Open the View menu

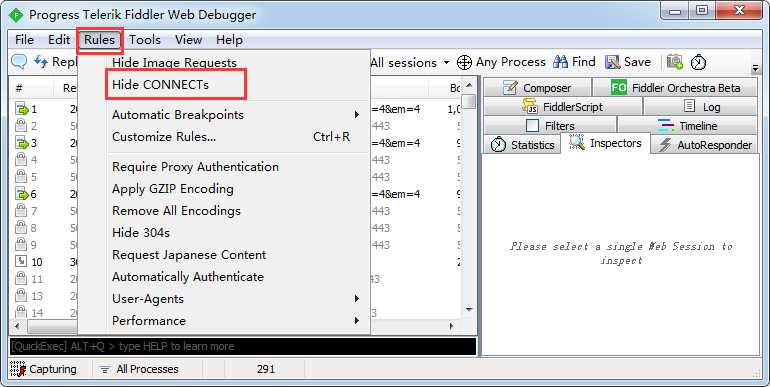pos(188,40)
